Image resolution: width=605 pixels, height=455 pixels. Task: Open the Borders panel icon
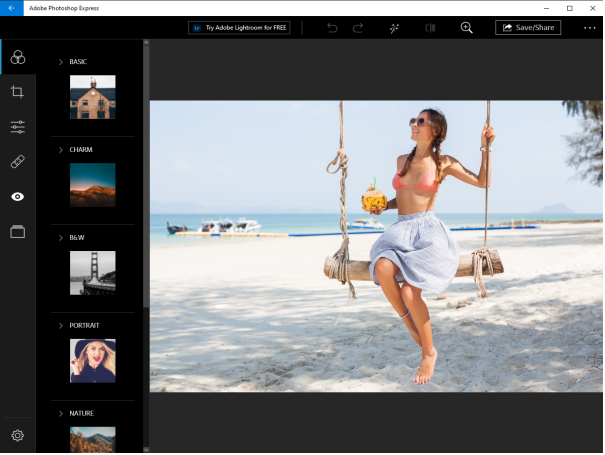pyautogui.click(x=17, y=231)
